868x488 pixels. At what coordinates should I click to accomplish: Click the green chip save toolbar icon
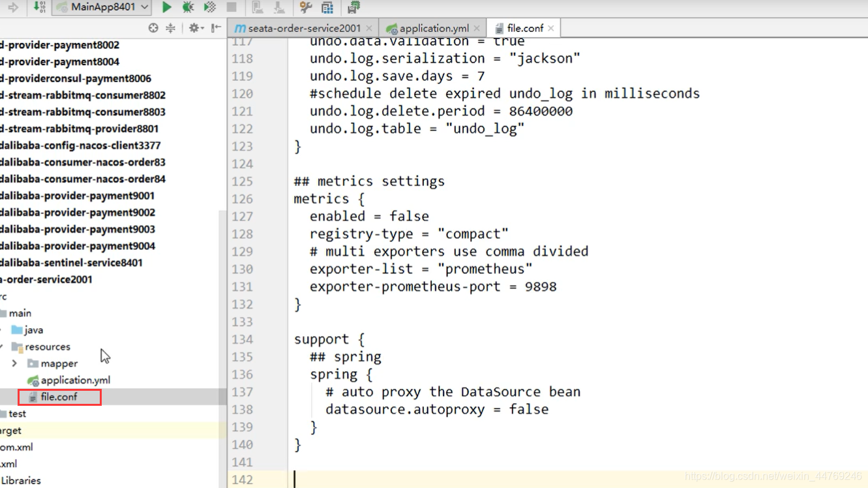(353, 7)
